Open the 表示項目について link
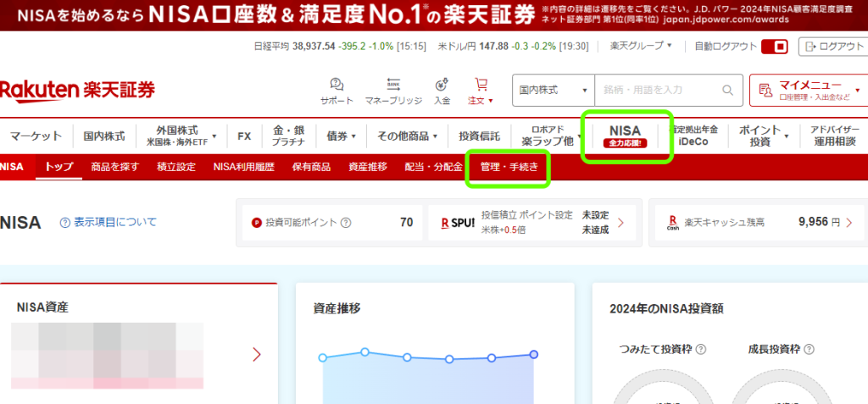Screen dimensions: 868x404 click(x=108, y=223)
